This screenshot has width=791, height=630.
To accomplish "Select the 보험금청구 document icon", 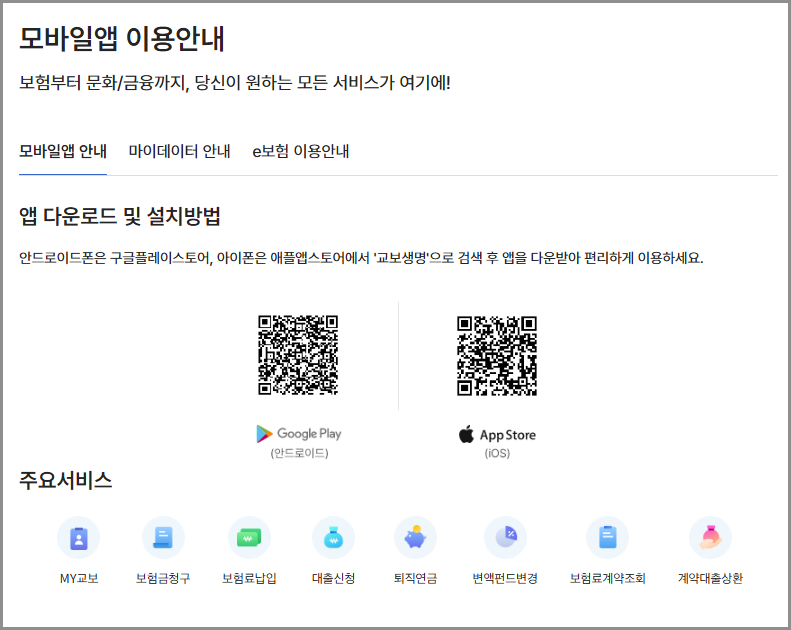I will 163,538.
